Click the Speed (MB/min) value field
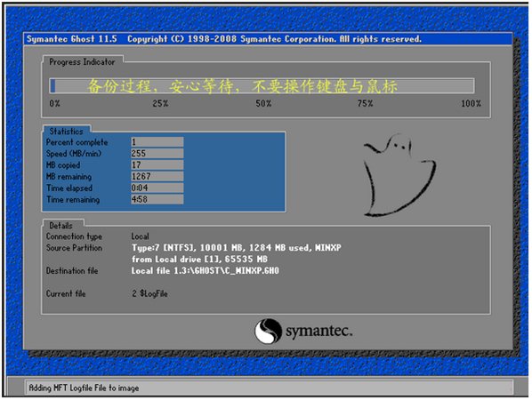The image size is (532, 400). (157, 153)
